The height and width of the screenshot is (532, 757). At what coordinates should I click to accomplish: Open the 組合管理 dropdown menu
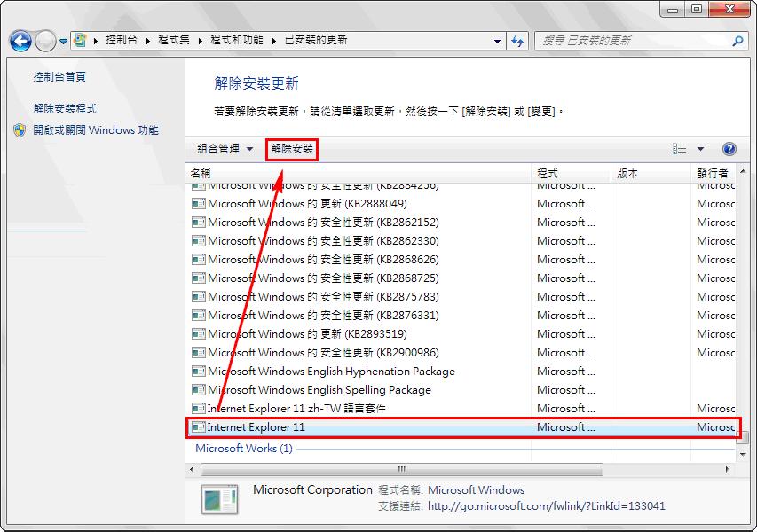click(225, 149)
